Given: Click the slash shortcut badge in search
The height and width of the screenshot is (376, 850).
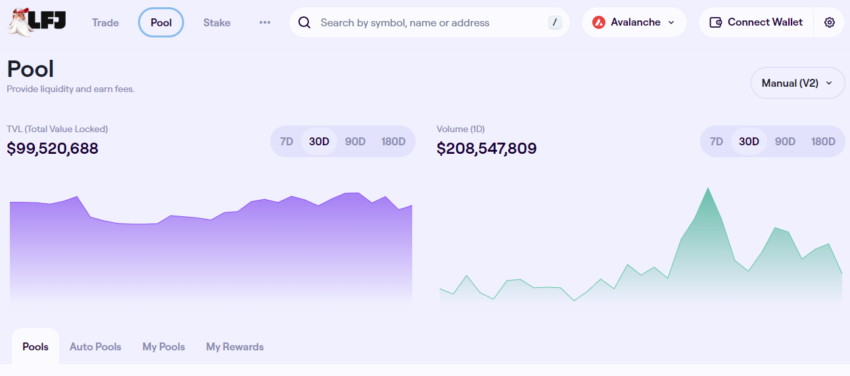Looking at the screenshot, I should [x=555, y=22].
